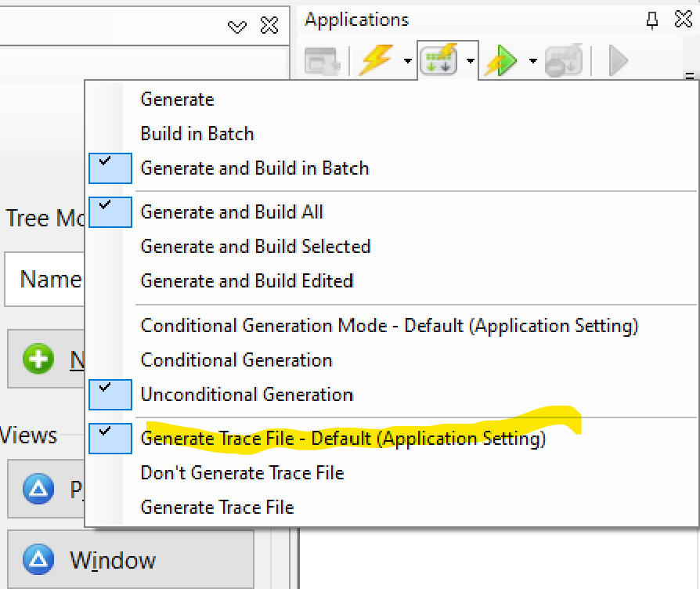Open dropdown arrow next to lightning Generate icon
Viewport: 700px width, 589px height.
(x=408, y=61)
